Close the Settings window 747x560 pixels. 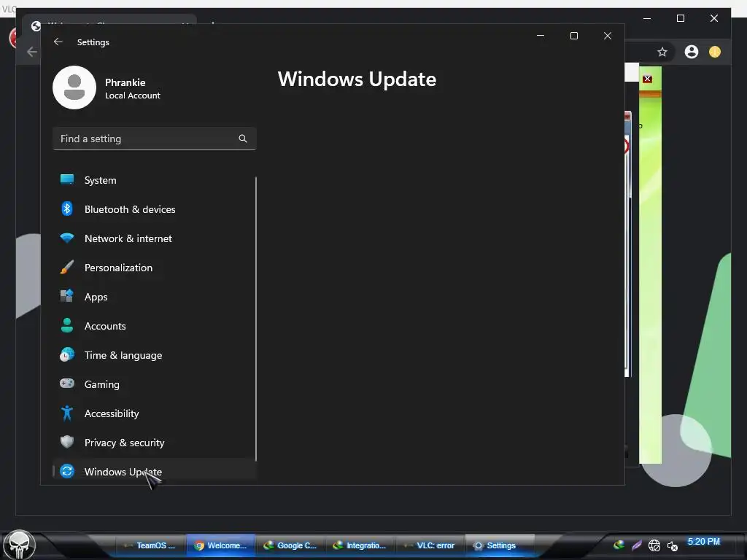[x=608, y=36]
